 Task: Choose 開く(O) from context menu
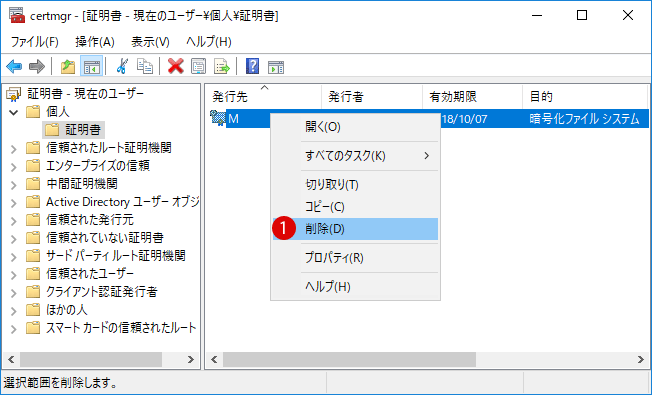click(x=356, y=127)
